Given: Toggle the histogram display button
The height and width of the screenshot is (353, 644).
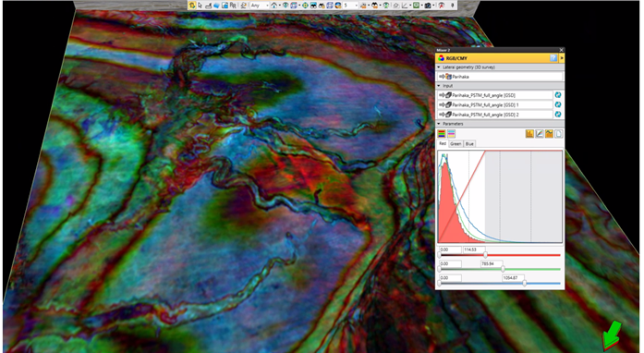Looking at the screenshot, I should tap(529, 134).
